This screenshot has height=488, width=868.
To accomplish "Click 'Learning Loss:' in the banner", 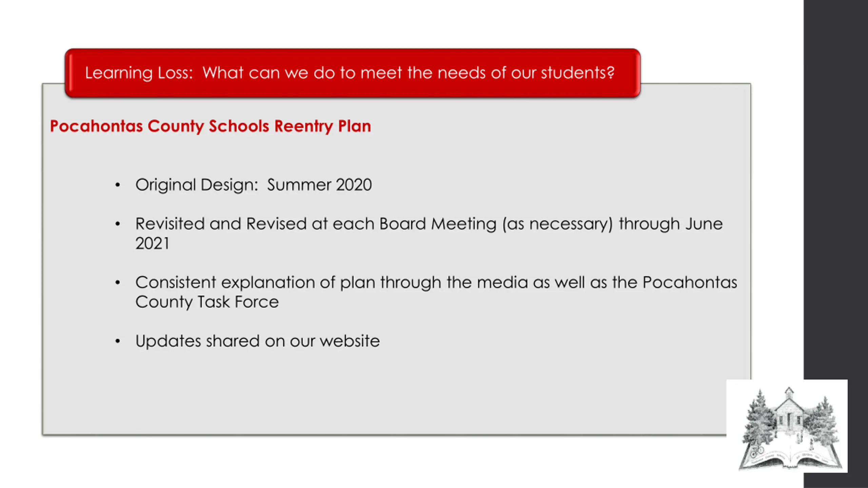I will click(x=139, y=73).
